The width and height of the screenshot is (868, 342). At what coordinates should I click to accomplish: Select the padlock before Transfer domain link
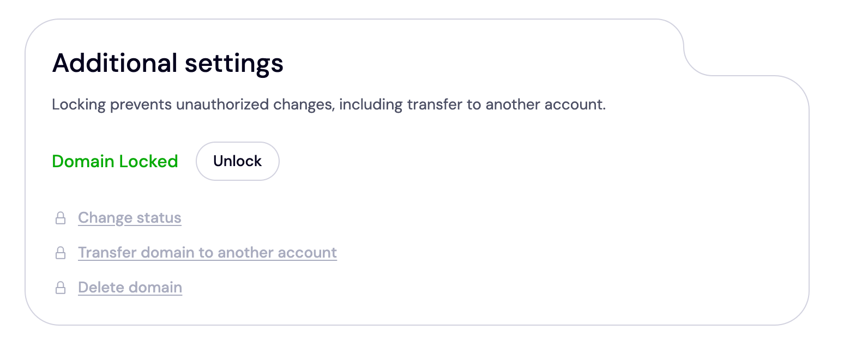[x=61, y=253]
